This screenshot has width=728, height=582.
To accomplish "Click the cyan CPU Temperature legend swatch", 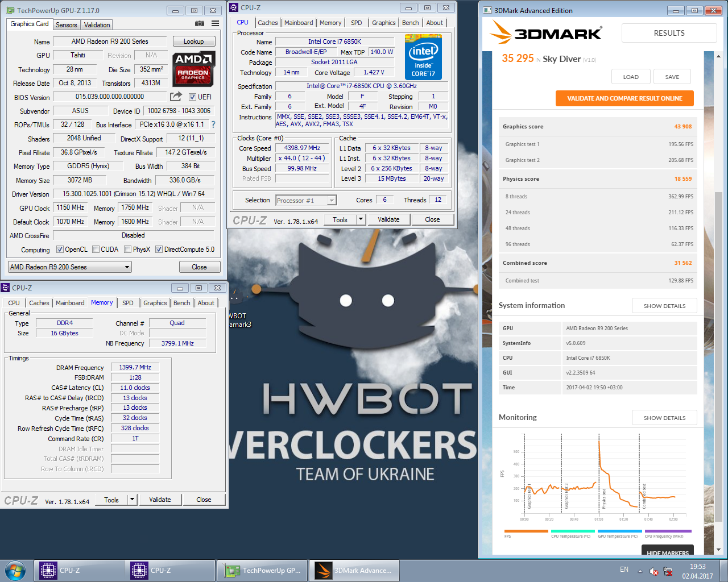I will tap(573, 531).
